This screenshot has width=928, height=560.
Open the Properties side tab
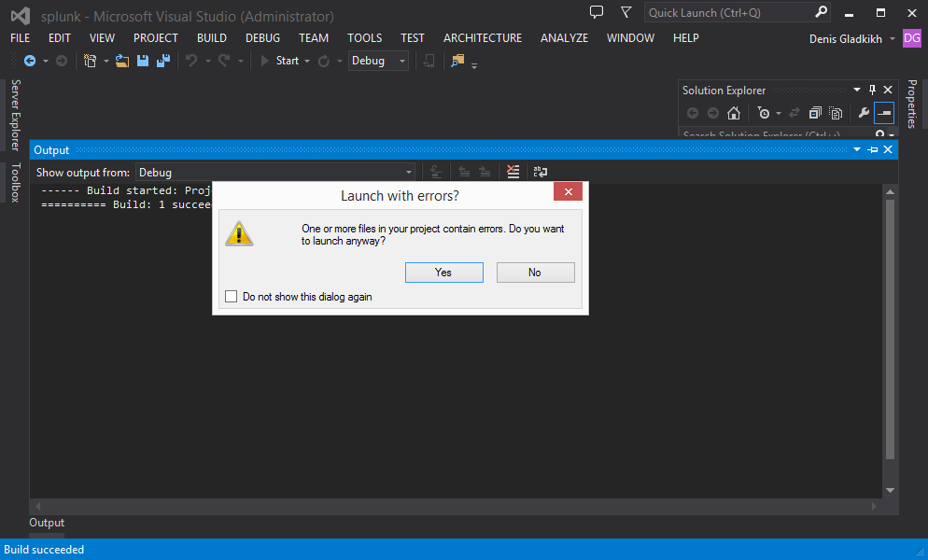pos(912,104)
